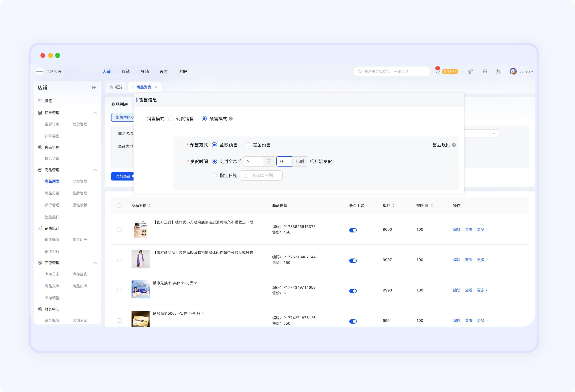Select the 现货销售 radio option
The width and height of the screenshot is (575, 392).
(171, 119)
